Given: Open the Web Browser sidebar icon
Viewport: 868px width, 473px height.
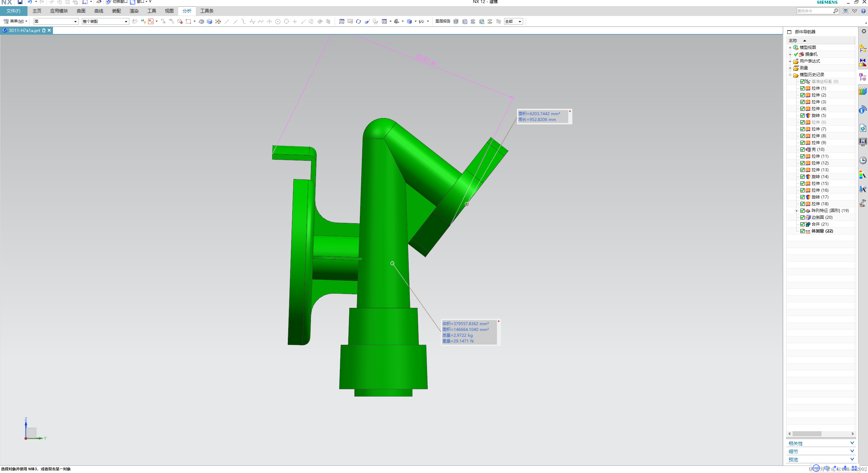Looking at the screenshot, I should (863, 128).
